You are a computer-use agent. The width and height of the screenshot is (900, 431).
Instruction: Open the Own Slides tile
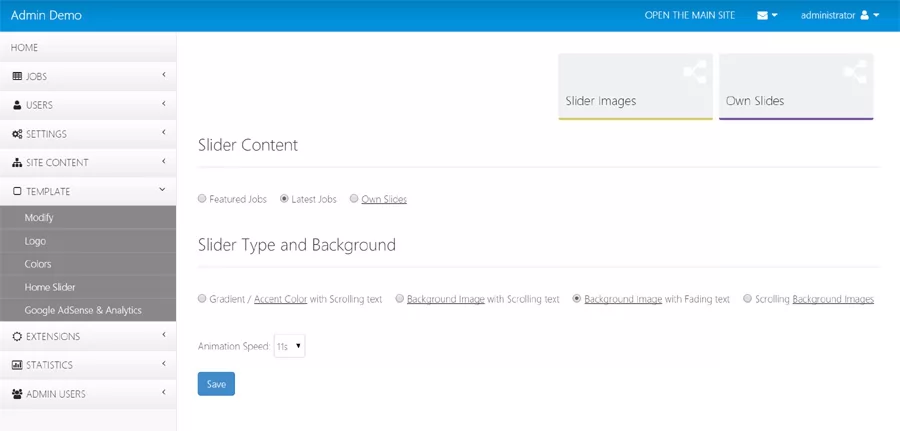795,87
